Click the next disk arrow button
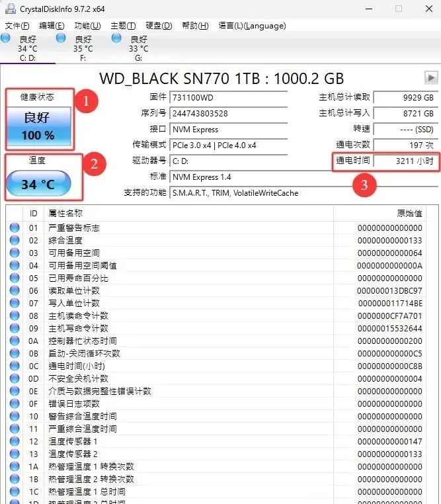Image resolution: width=441 pixels, height=504 pixels. 431,77
